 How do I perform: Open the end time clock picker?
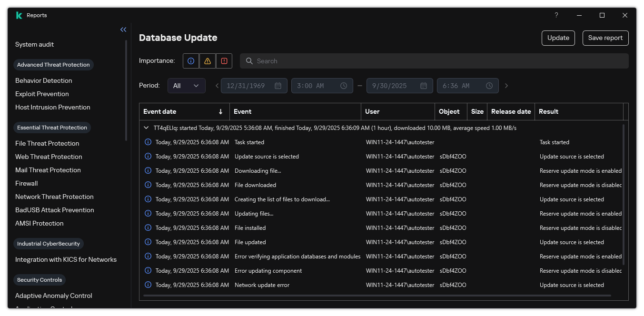pos(489,86)
